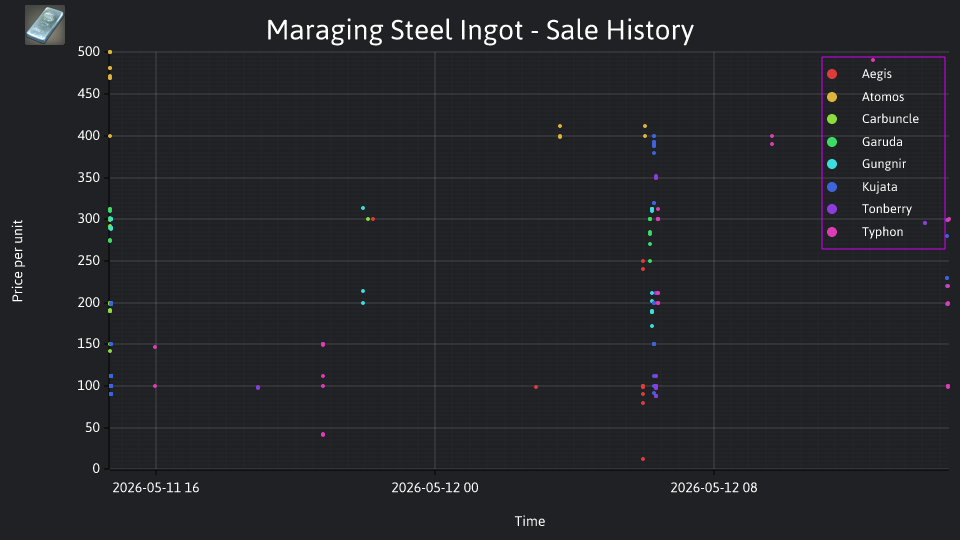Viewport: 960px width, 540px height.
Task: Click the chart title Maraging Steel Ingot - Sale History
Action: pos(480,30)
